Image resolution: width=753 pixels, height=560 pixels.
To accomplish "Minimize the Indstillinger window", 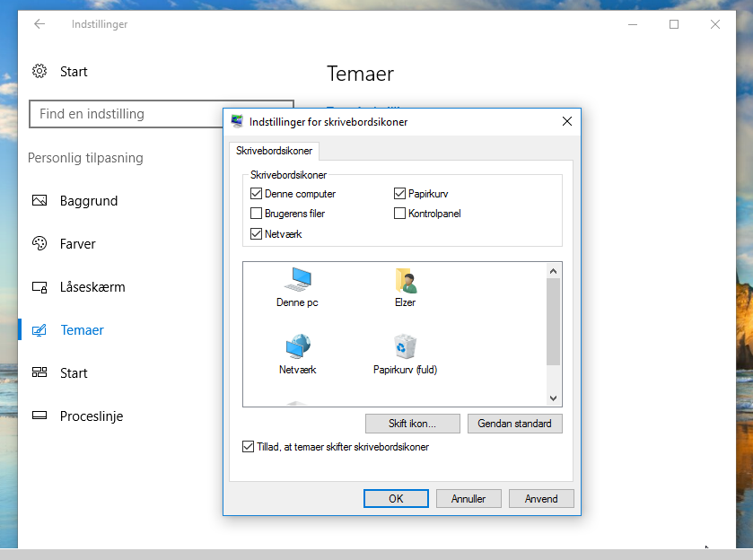I will [633, 24].
